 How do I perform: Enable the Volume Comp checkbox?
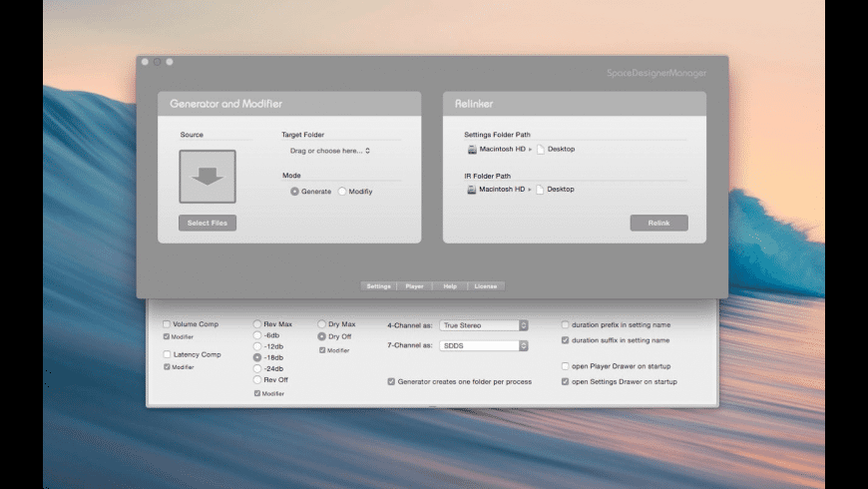point(167,324)
